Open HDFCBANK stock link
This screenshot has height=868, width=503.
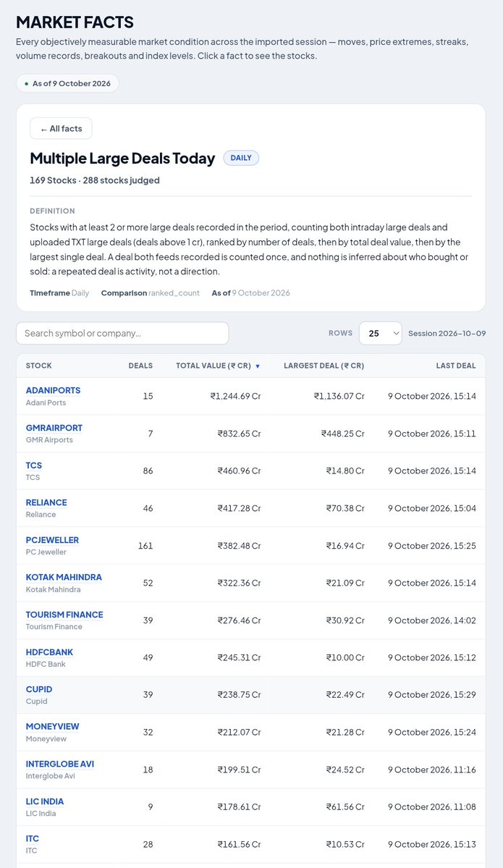coord(49,652)
